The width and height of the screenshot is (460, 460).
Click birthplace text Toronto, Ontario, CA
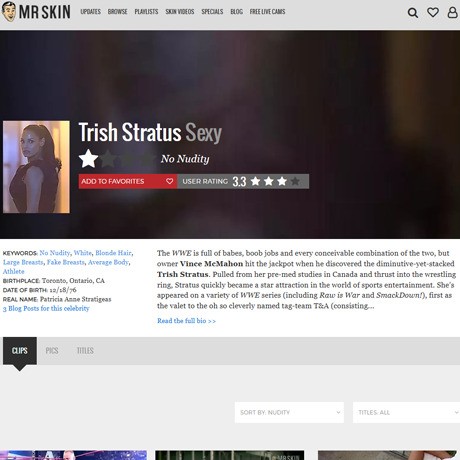tap(73, 281)
